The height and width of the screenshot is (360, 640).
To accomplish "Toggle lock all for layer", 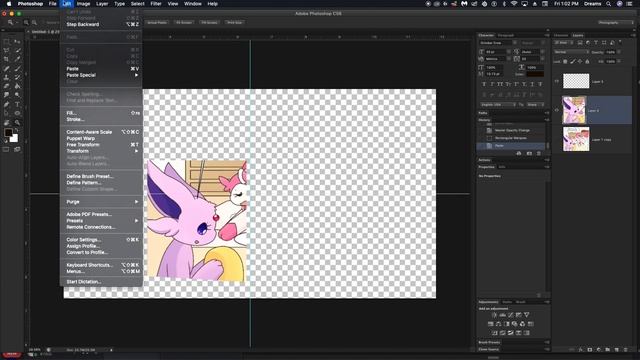I will [x=587, y=62].
